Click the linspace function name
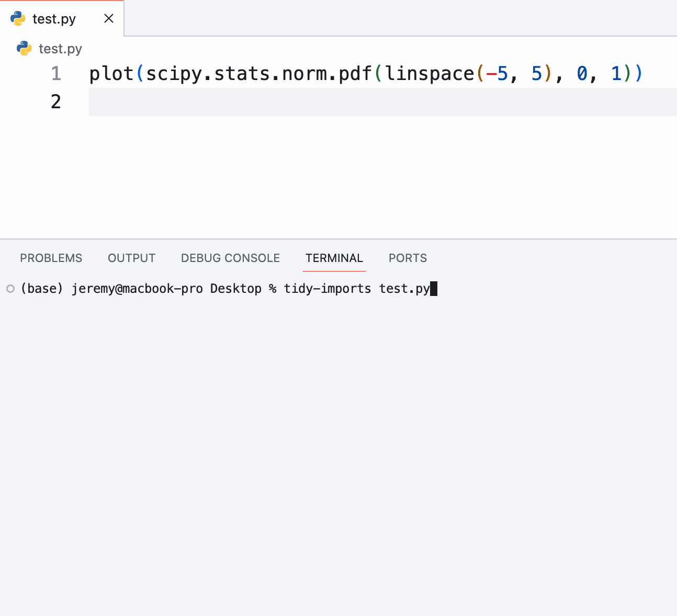The image size is (677, 616). tap(429, 74)
